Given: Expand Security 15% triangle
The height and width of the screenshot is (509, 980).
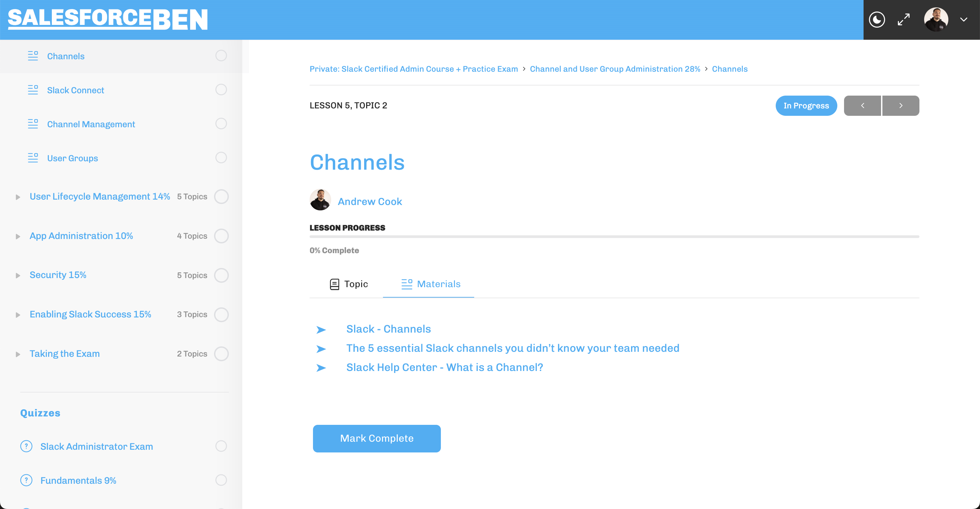Looking at the screenshot, I should point(17,275).
